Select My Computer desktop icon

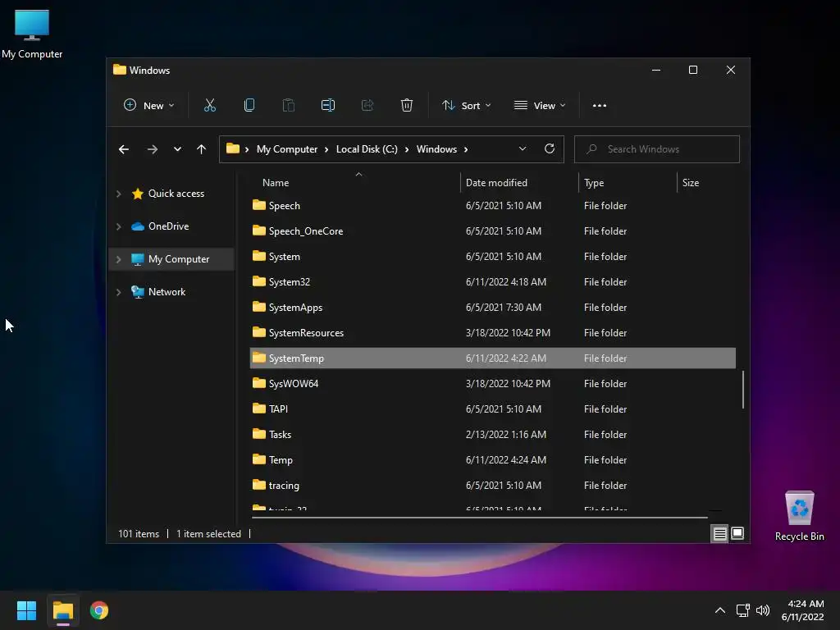(32, 34)
